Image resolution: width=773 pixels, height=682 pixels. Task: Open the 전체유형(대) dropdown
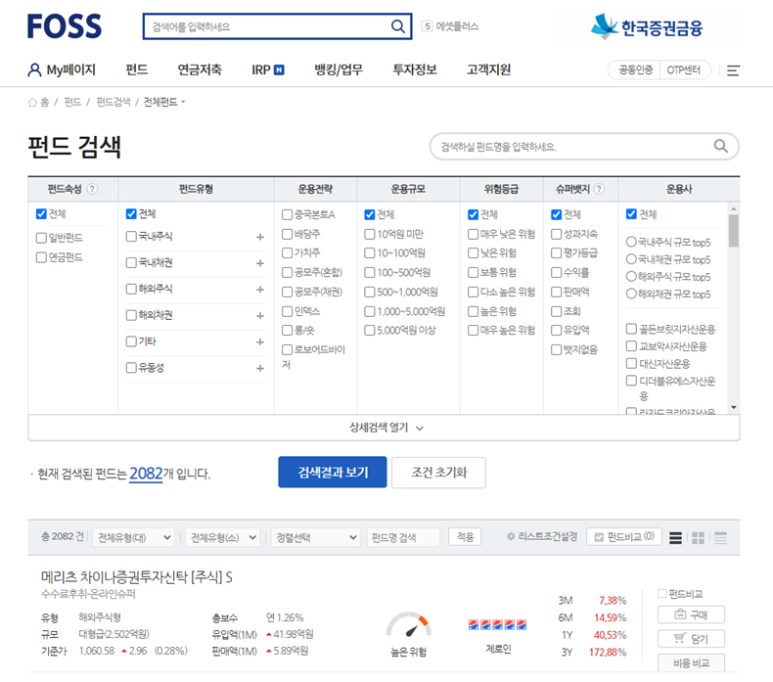[x=133, y=537]
